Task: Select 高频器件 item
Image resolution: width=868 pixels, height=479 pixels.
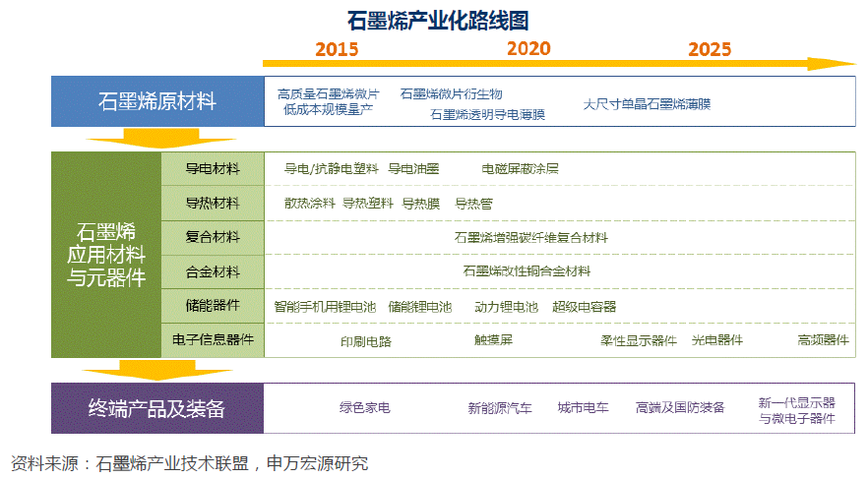Action: coord(823,340)
